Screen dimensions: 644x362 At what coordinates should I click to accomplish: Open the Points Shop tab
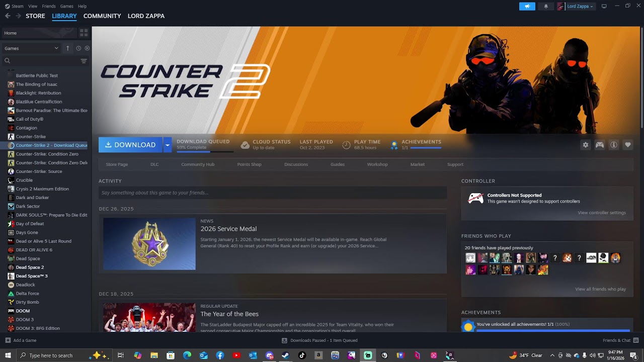pyautogui.click(x=249, y=164)
